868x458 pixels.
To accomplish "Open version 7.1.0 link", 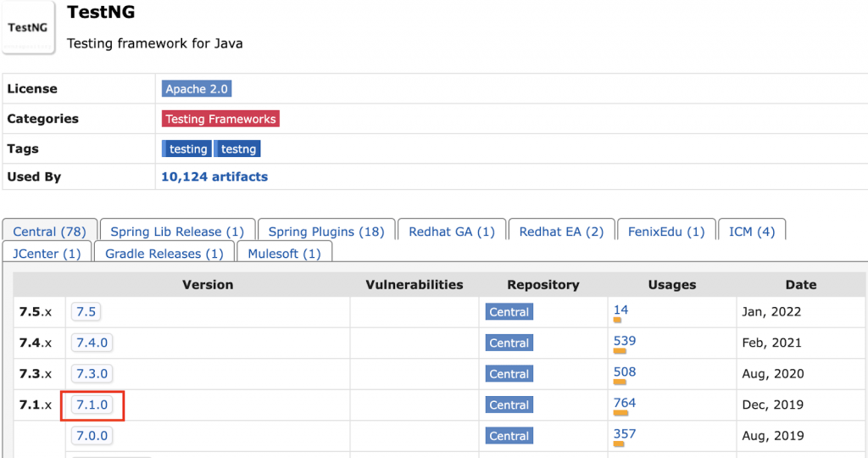I will [92, 405].
